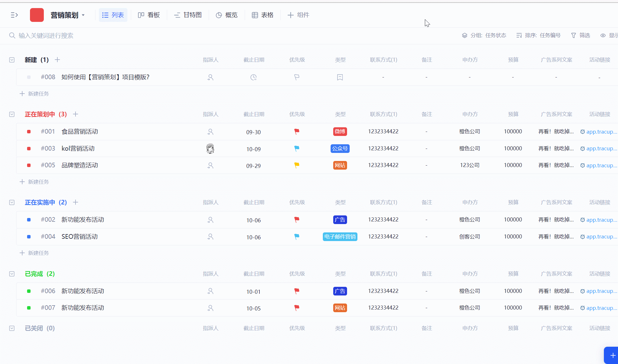Switch to the 甘特图 tab
618x364 pixels.
[188, 15]
